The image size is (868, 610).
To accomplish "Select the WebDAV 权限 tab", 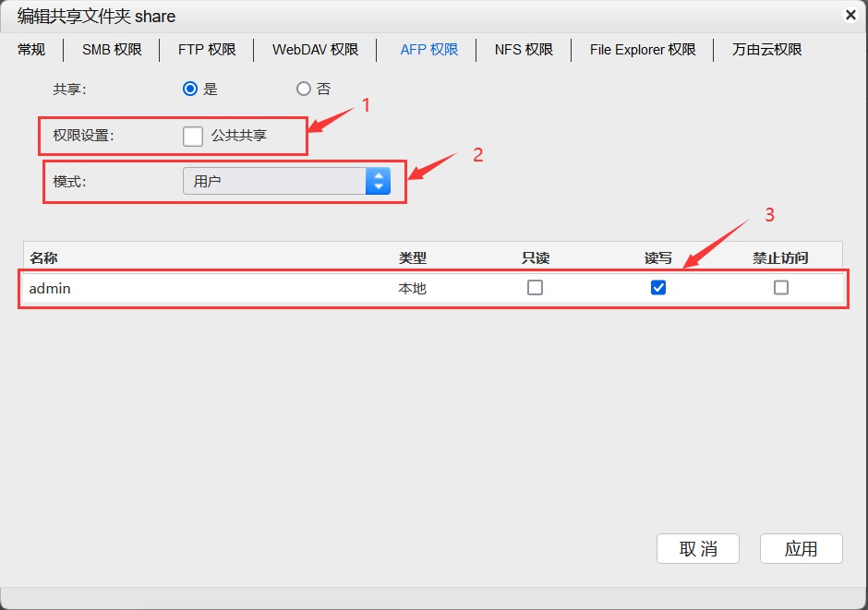I will (315, 50).
